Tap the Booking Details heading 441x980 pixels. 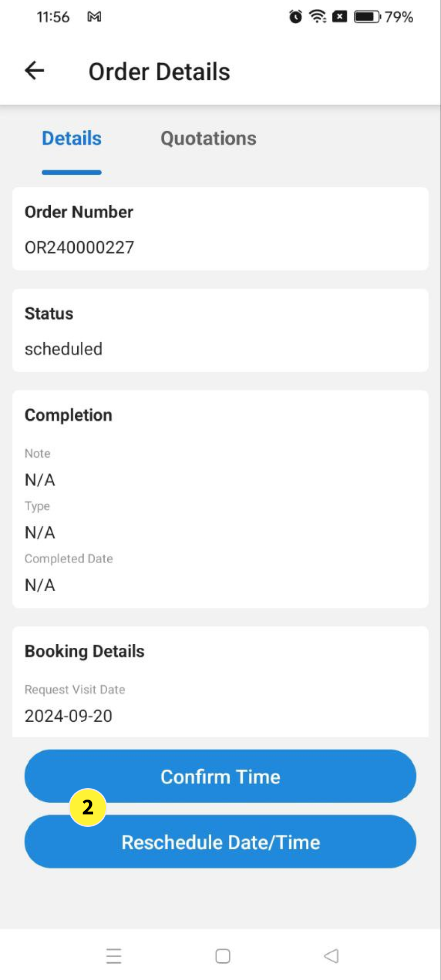[85, 651]
